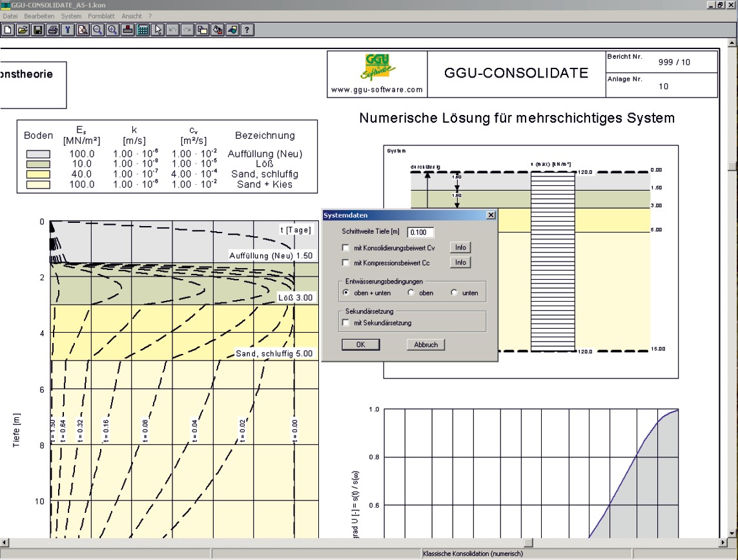Click the 'Numerische Lösung für mehrschichtiges System' heading

point(517,118)
